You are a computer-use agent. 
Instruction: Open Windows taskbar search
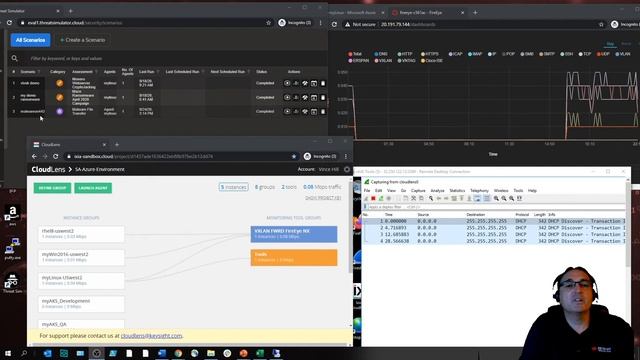[x=24, y=353]
